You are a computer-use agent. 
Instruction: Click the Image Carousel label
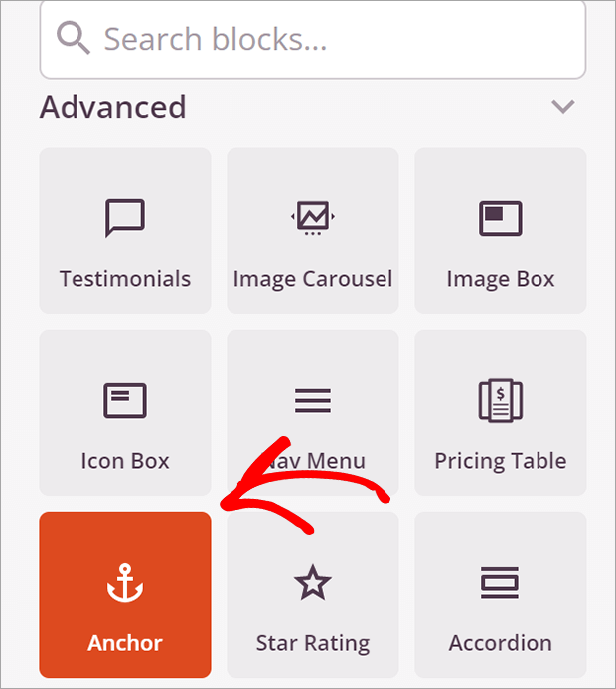pyautogui.click(x=313, y=280)
